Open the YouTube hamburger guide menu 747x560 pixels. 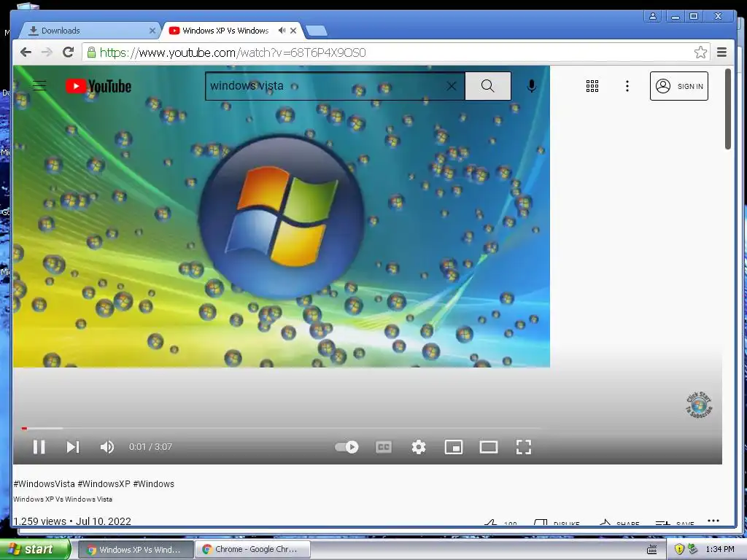pyautogui.click(x=39, y=86)
